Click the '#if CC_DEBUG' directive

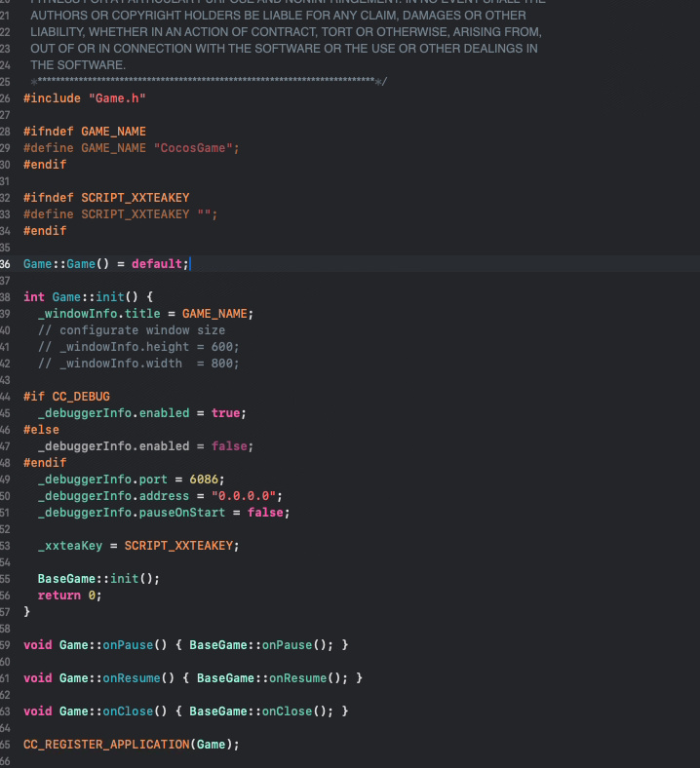tap(66, 397)
